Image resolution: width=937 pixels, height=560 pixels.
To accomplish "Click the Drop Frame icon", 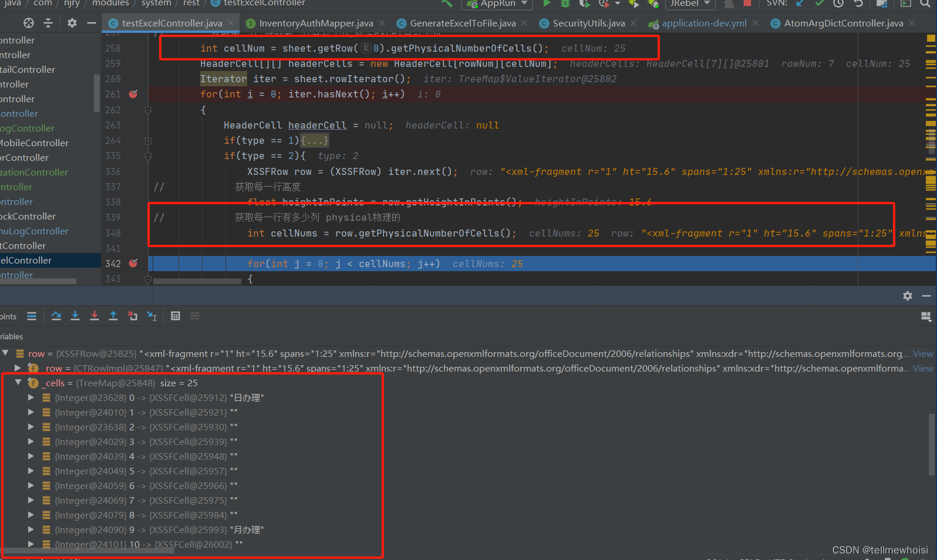I will coord(133,316).
